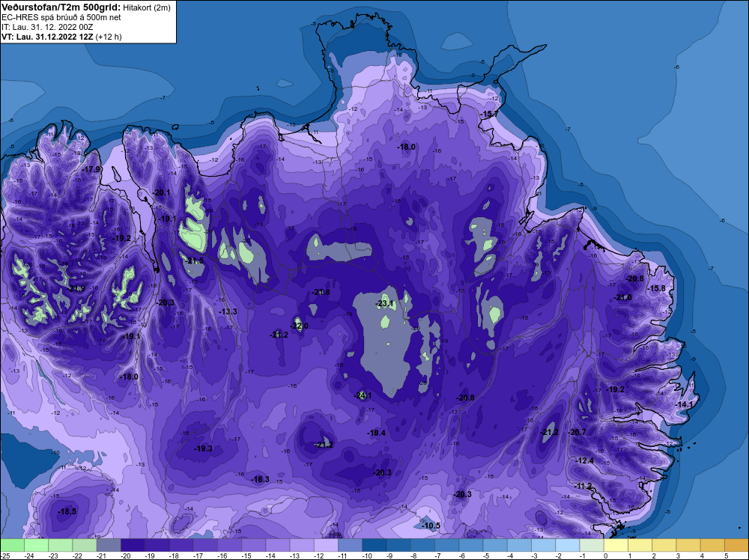Click the -15 value in the bottom legend

click(248, 556)
